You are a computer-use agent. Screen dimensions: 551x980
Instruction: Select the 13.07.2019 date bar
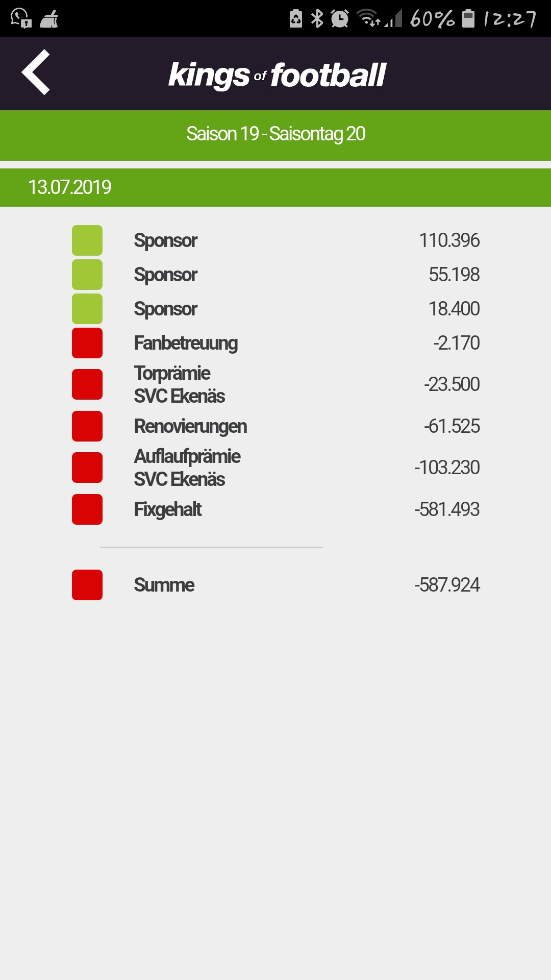(x=275, y=187)
